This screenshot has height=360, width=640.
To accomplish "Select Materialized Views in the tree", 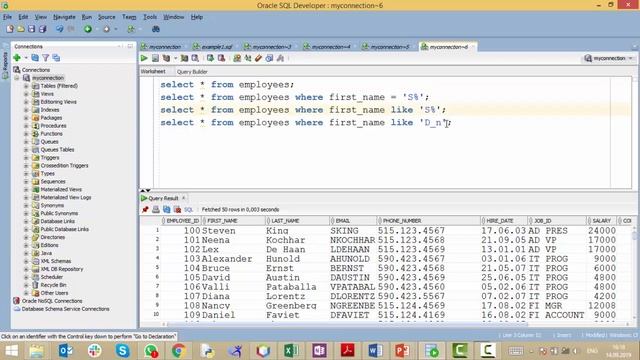I will [61, 189].
